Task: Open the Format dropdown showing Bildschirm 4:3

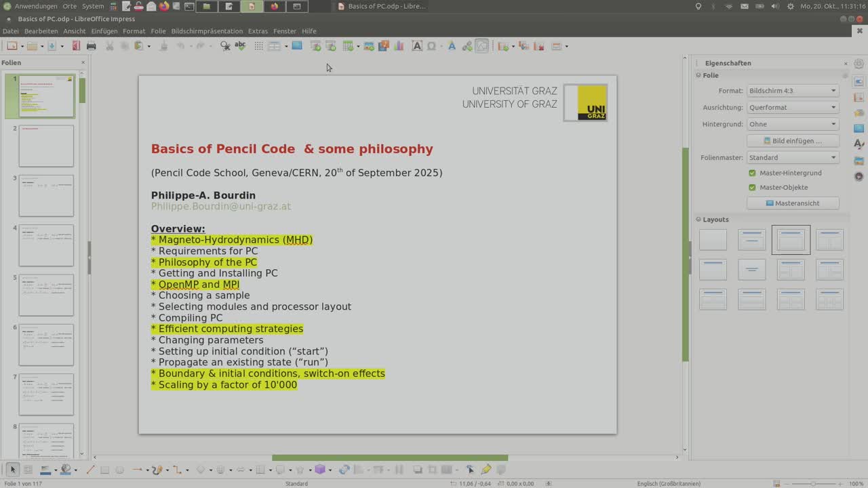Action: tap(792, 91)
